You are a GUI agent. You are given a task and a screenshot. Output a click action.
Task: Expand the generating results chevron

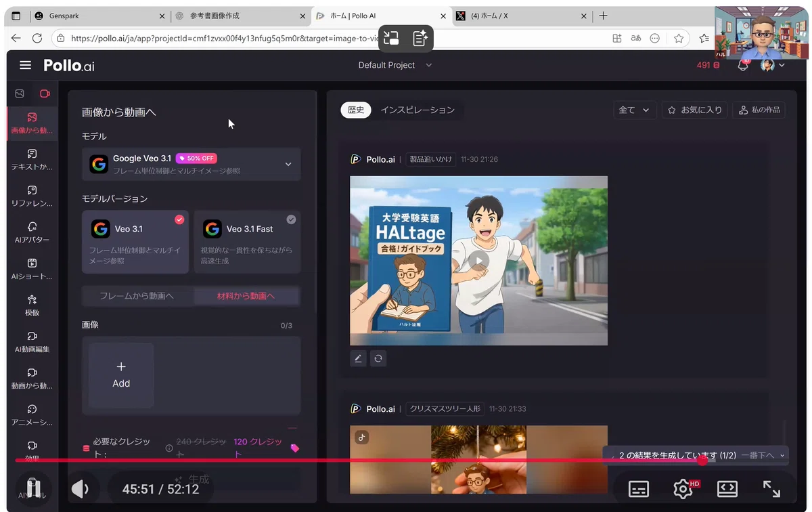click(782, 455)
